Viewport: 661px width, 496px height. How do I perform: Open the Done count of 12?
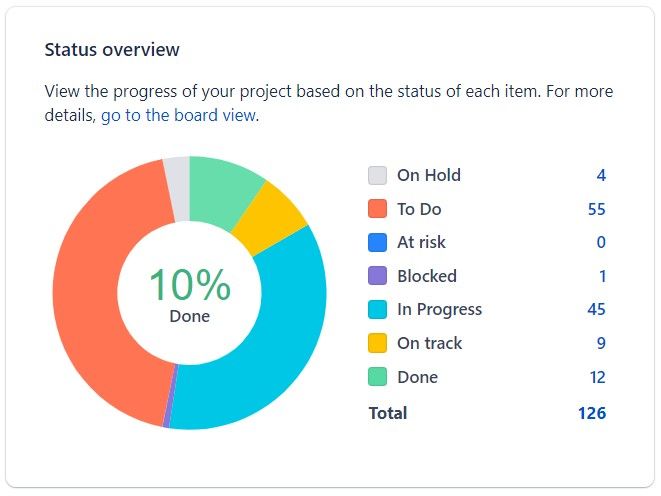click(596, 377)
